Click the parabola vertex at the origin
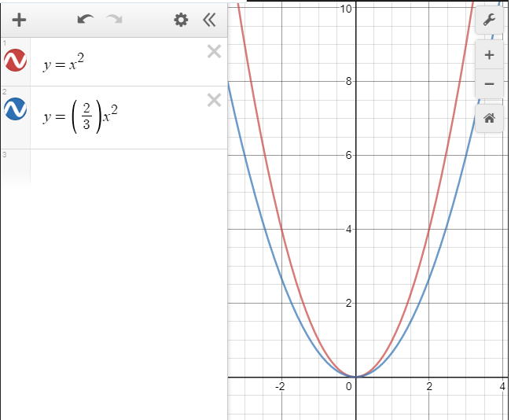The width and height of the screenshot is (511, 420). 356,377
